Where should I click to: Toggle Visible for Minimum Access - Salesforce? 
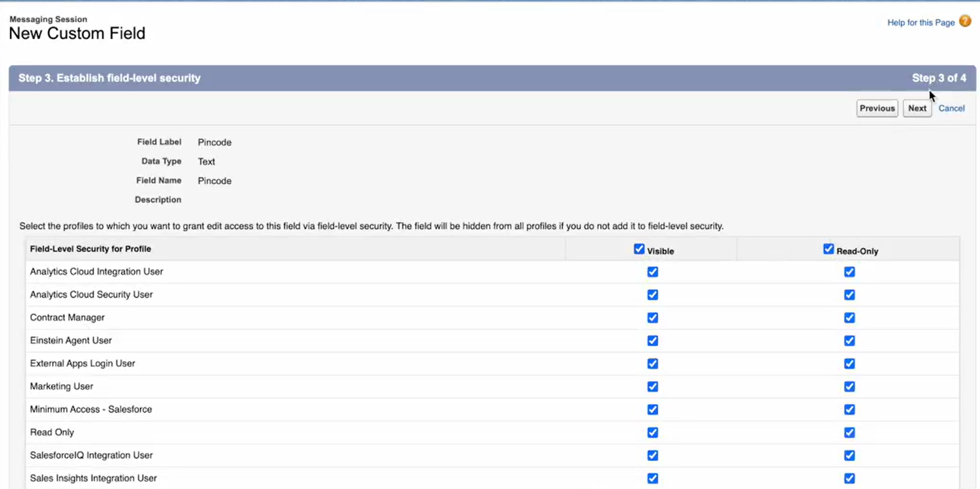click(652, 409)
